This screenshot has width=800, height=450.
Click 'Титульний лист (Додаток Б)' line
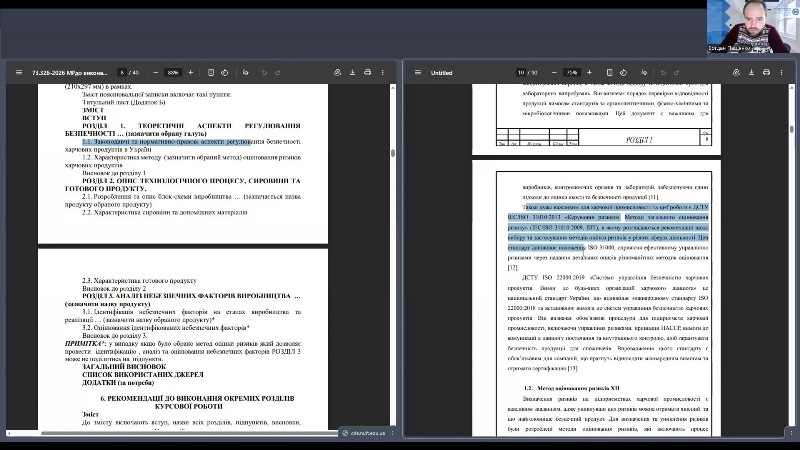(123, 102)
